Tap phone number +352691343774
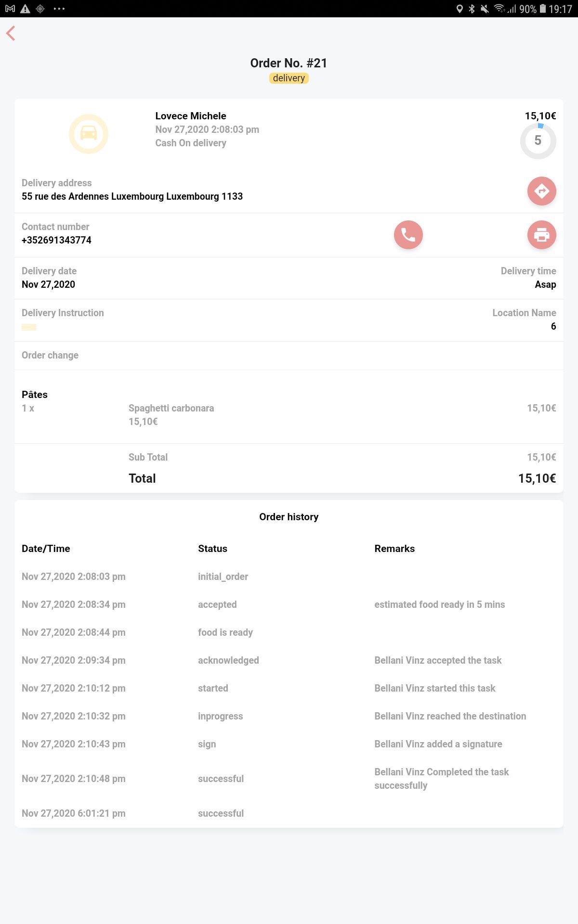The image size is (578, 924). click(x=56, y=240)
